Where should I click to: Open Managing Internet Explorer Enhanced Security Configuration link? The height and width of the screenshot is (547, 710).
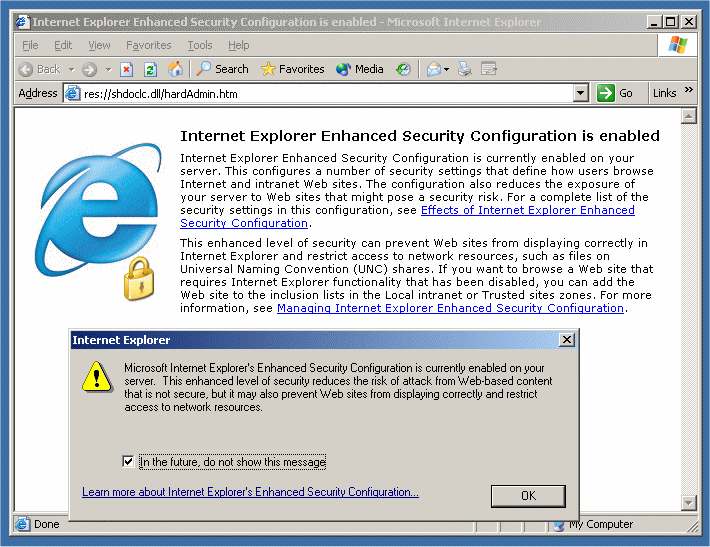[450, 308]
